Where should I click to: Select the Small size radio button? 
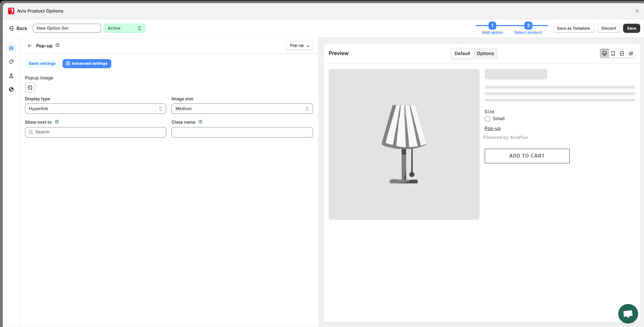pos(488,119)
